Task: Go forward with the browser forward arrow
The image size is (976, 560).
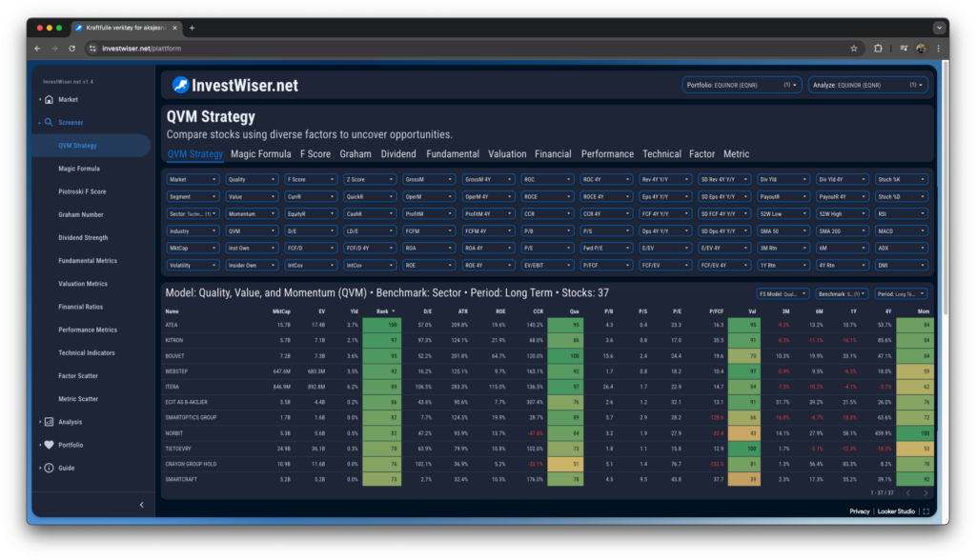Action: coord(54,49)
